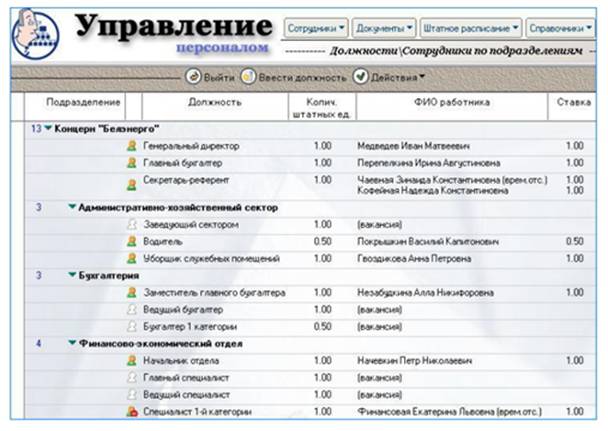Collapse the Финансово-экономический отдел group

tap(72, 343)
